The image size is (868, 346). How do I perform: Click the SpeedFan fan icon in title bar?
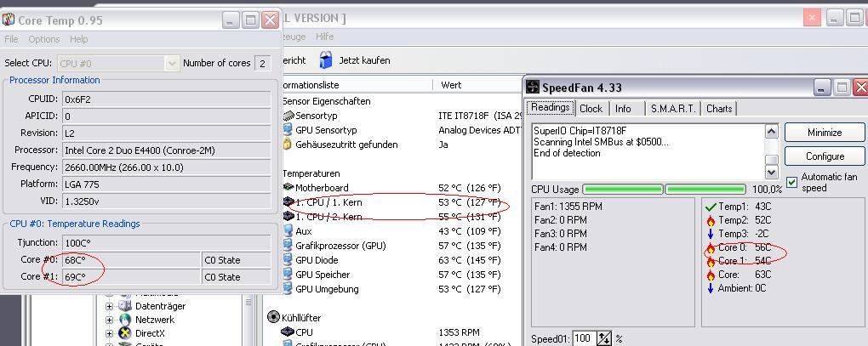click(x=533, y=88)
